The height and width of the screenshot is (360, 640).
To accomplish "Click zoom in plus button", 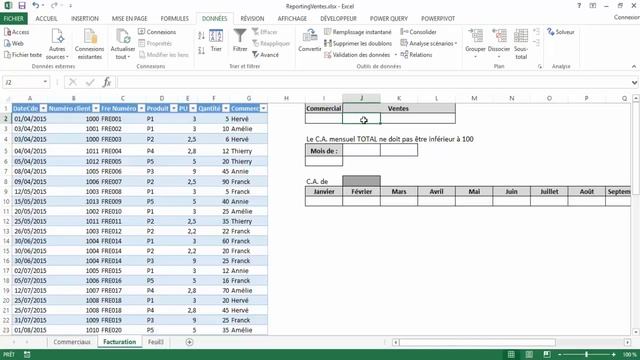I will pyautogui.click(x=613, y=354).
